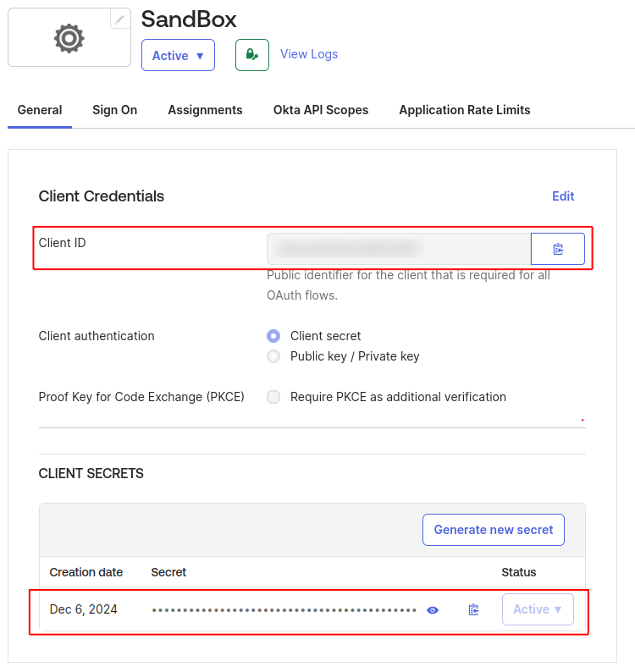The width and height of the screenshot is (635, 672).
Task: Click the Creation date column header
Action: [86, 573]
